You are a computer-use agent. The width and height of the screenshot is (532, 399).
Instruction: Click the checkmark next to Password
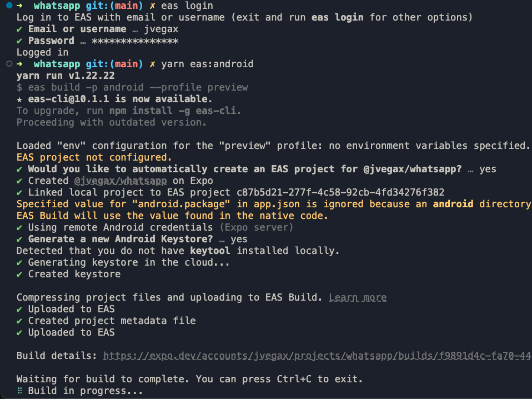click(x=20, y=41)
